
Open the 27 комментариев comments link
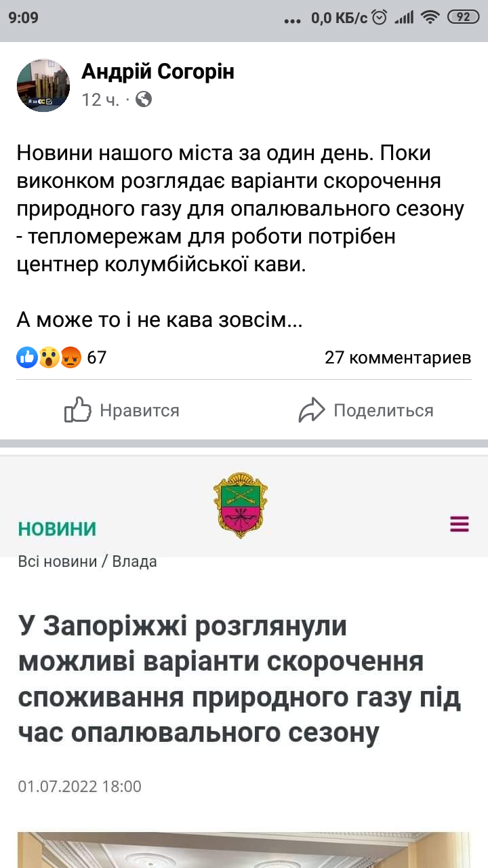(x=398, y=357)
